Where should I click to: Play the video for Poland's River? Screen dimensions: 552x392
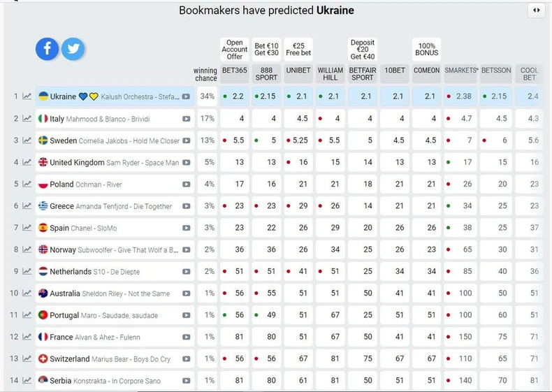tap(187, 184)
